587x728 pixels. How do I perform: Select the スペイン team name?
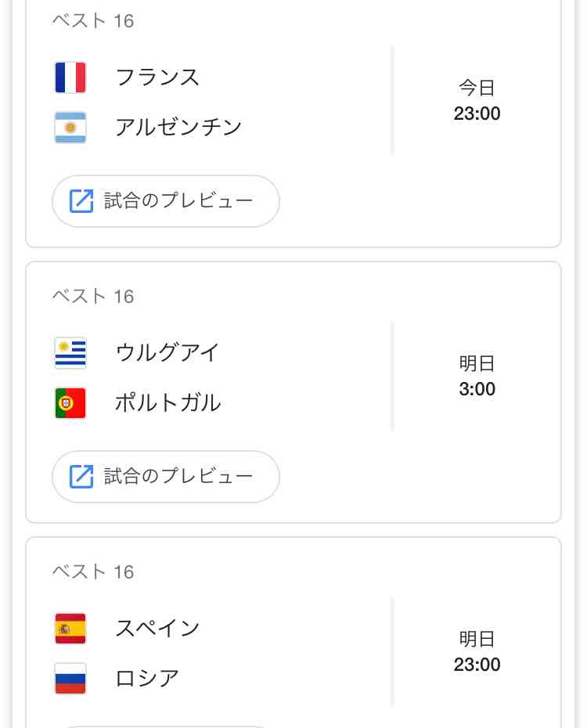[x=157, y=628]
